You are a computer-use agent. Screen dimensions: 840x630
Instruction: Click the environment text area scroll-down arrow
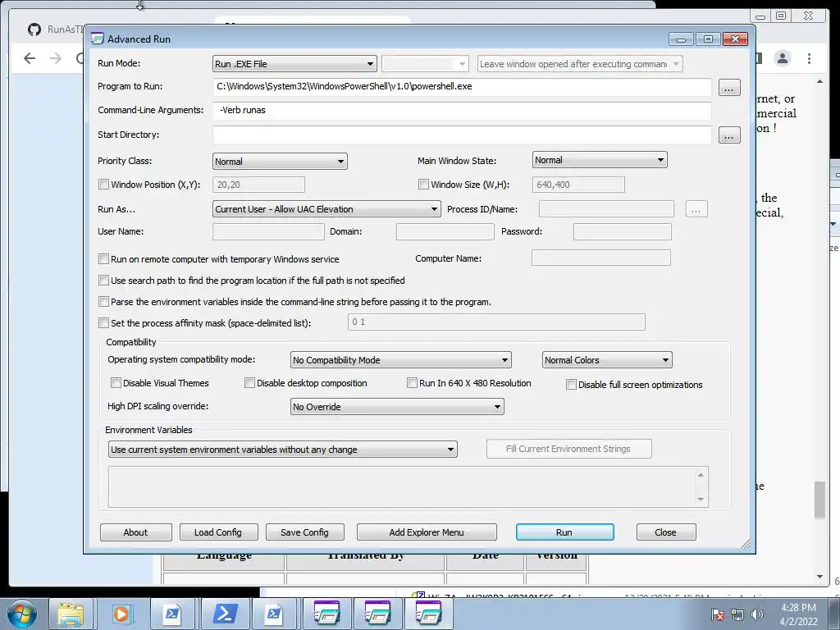701,500
